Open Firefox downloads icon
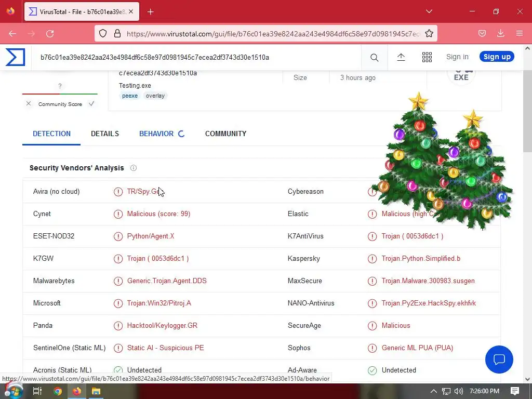532x399 pixels. [500, 33]
